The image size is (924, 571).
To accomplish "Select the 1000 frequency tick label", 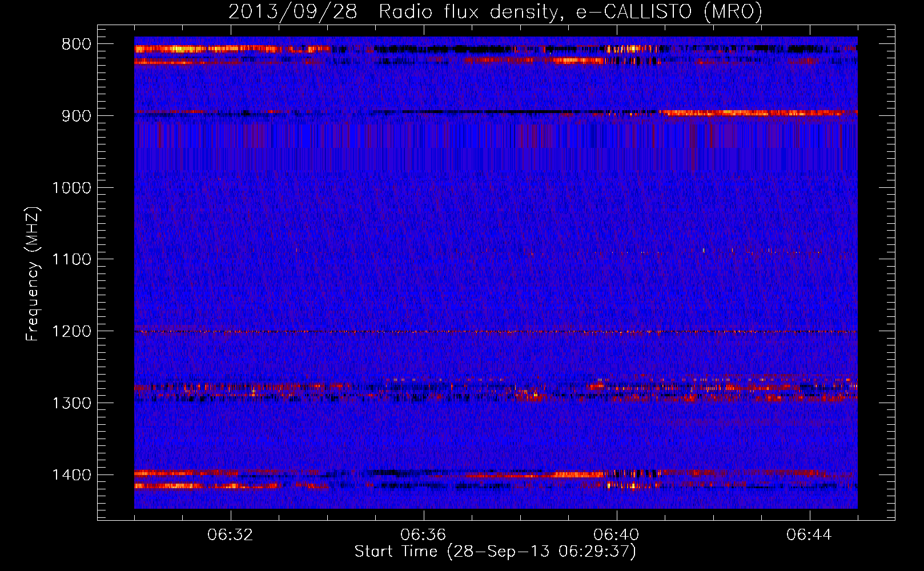I will 71,188.
